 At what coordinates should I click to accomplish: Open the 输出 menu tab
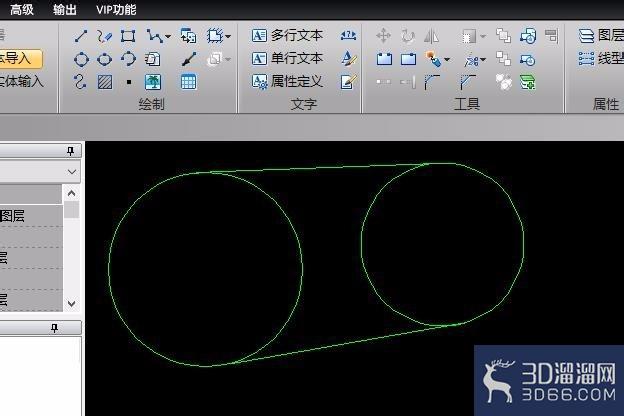point(65,9)
